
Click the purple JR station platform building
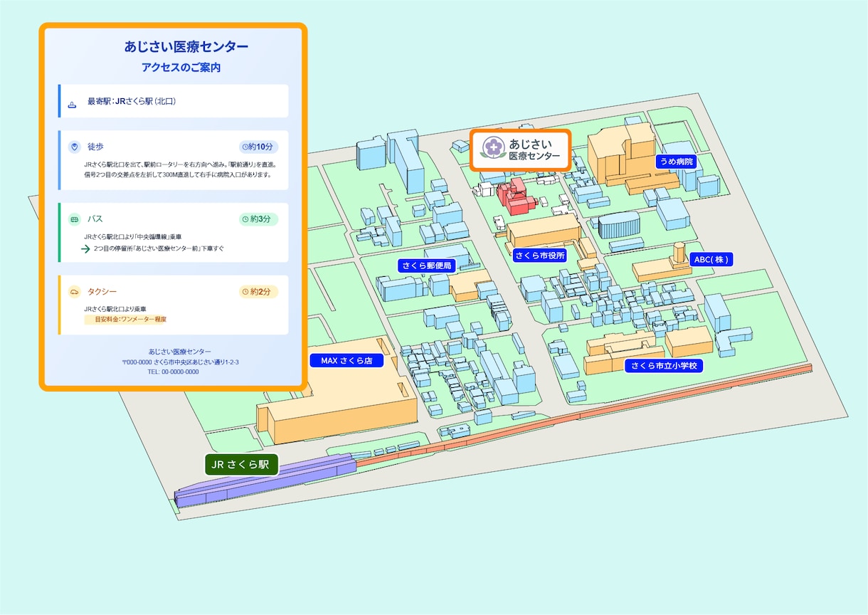pyautogui.click(x=265, y=481)
